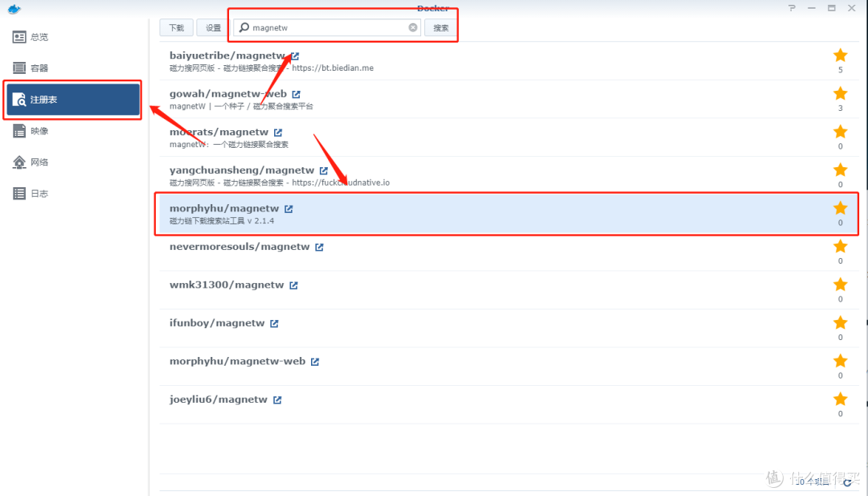868x496 pixels.
Task: Select the highlighted morphyhu/magnetw list entry
Action: tap(482, 213)
